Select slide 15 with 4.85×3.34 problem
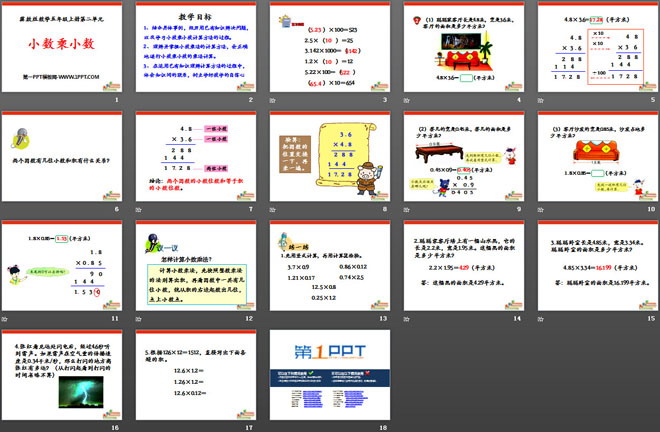The height and width of the screenshot is (432, 660). (x=593, y=266)
